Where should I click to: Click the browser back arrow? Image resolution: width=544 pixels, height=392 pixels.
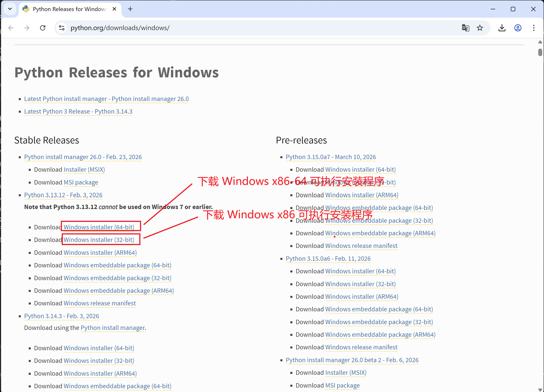(x=11, y=28)
